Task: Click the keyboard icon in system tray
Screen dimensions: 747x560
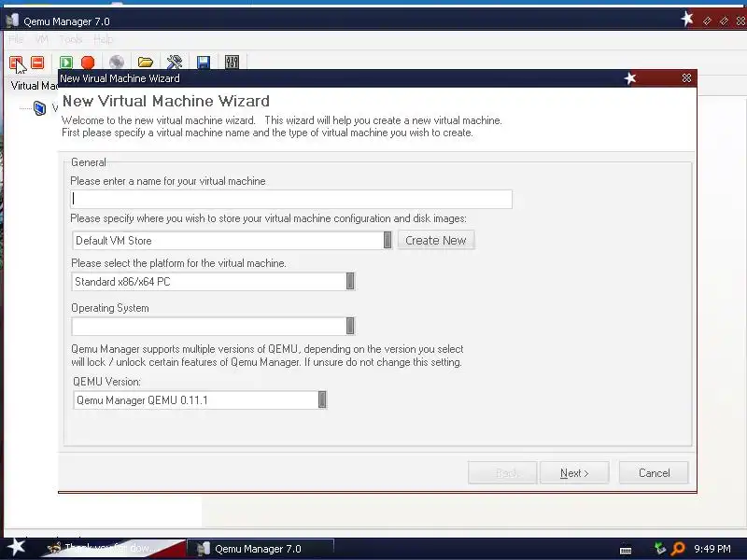Action: pos(626,550)
